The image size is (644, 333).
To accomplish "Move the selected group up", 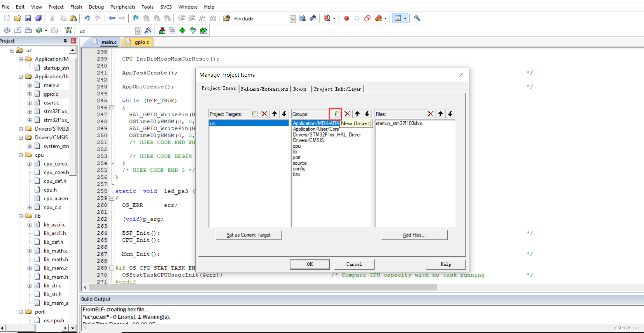I will 357,114.
